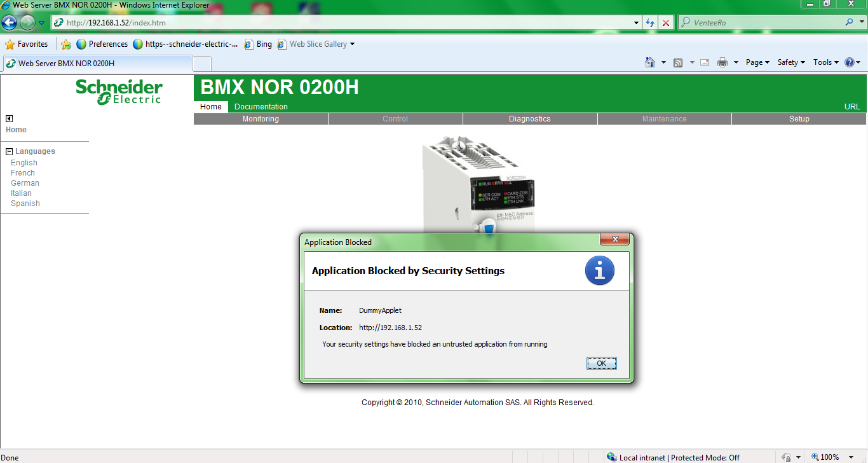This screenshot has height=463, width=868.
Task: Select the English language
Action: 24,163
